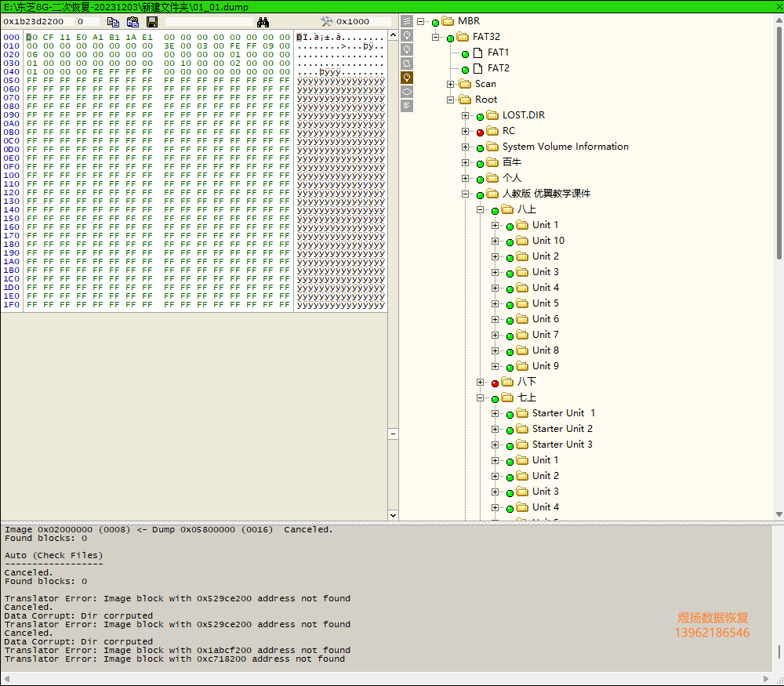
Task: Click the offset field showing 0
Action: (x=88, y=21)
